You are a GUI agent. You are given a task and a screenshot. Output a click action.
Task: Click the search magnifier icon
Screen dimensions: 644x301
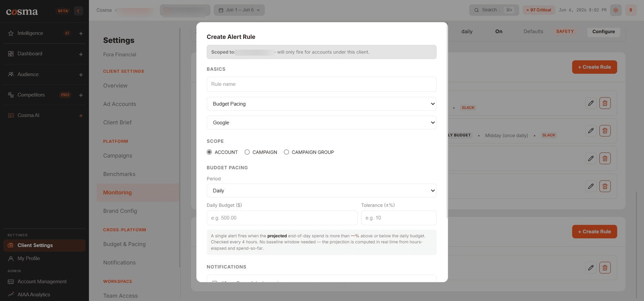coord(477,10)
